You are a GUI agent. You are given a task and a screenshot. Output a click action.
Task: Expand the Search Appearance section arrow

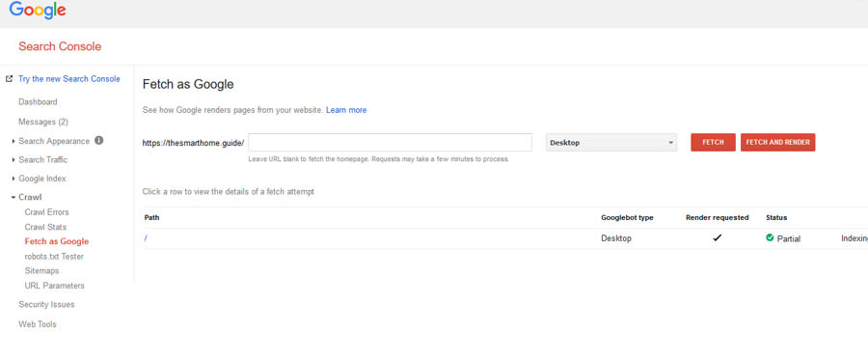[14, 141]
